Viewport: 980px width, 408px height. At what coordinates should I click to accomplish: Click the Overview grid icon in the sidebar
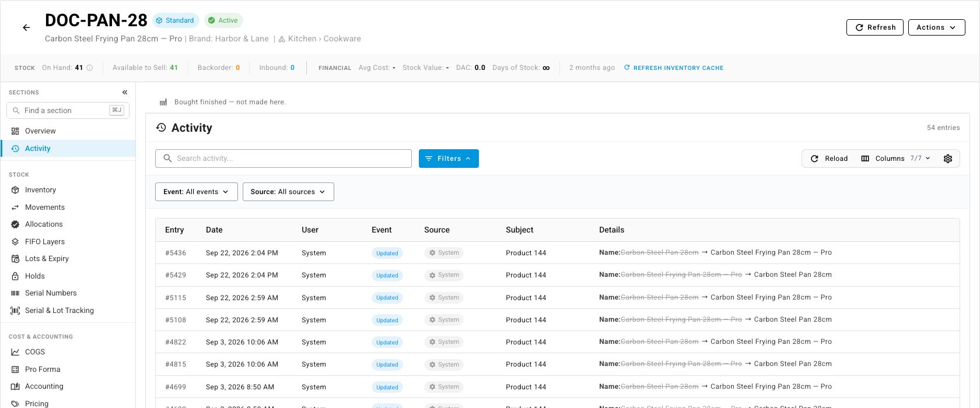[15, 131]
